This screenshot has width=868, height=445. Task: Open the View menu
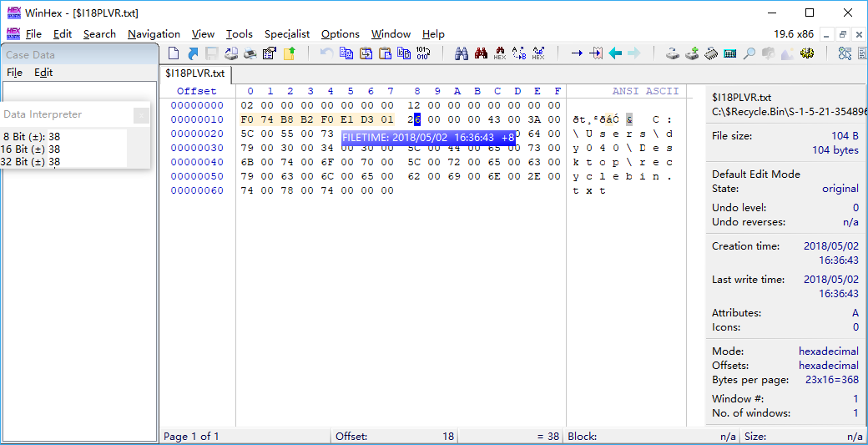203,33
